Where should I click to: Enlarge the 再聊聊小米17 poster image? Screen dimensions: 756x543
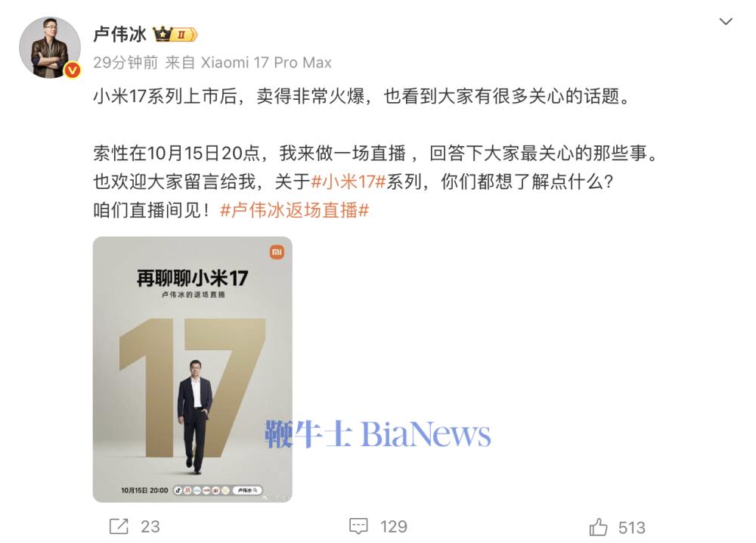coord(192,369)
